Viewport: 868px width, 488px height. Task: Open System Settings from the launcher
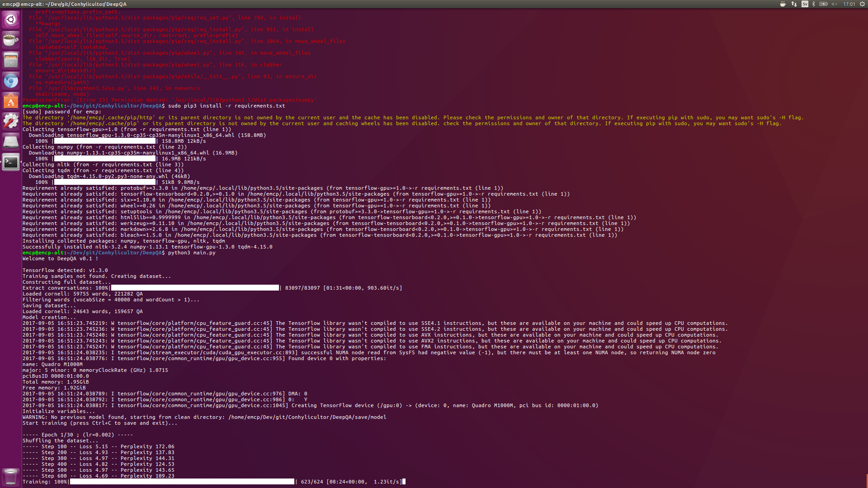tap(10, 121)
